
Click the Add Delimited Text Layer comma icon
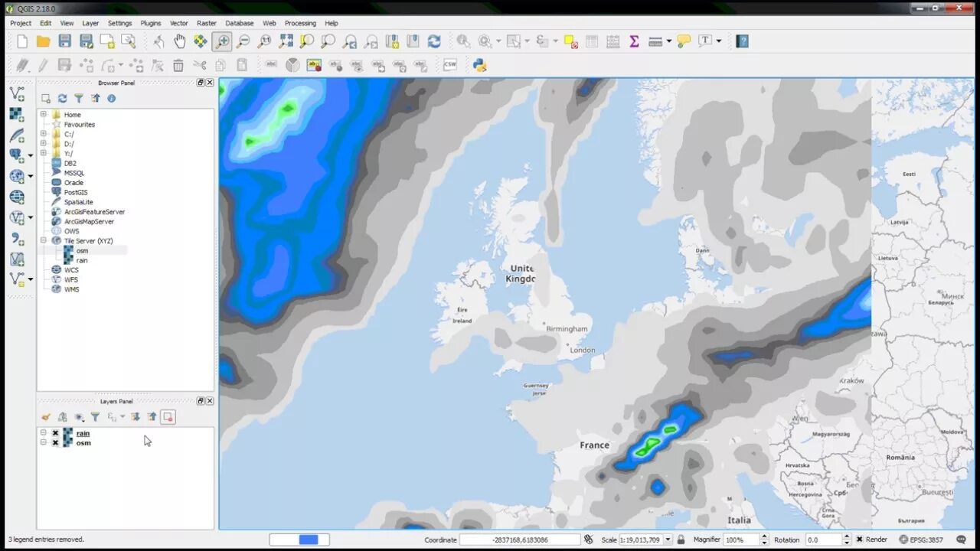(x=17, y=239)
